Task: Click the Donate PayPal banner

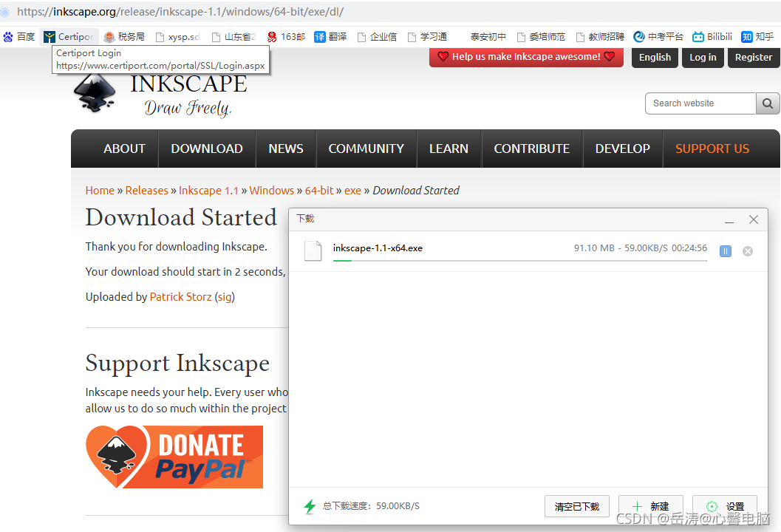Action: [174, 457]
